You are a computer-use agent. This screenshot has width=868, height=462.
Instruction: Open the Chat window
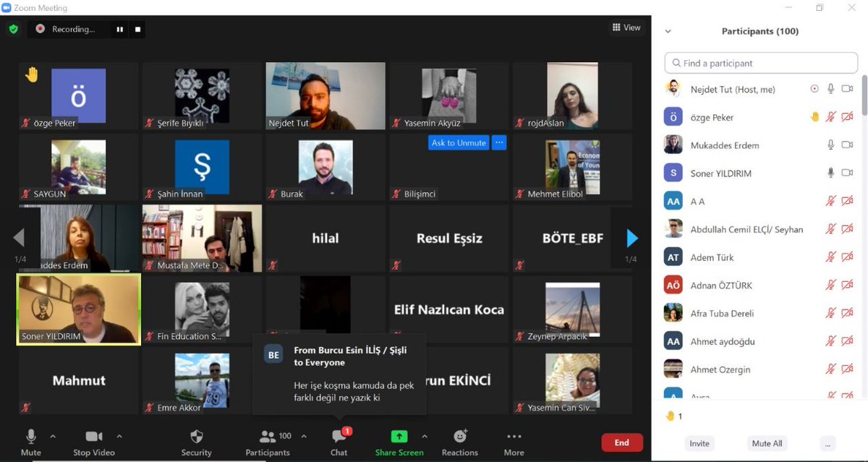pos(339,441)
